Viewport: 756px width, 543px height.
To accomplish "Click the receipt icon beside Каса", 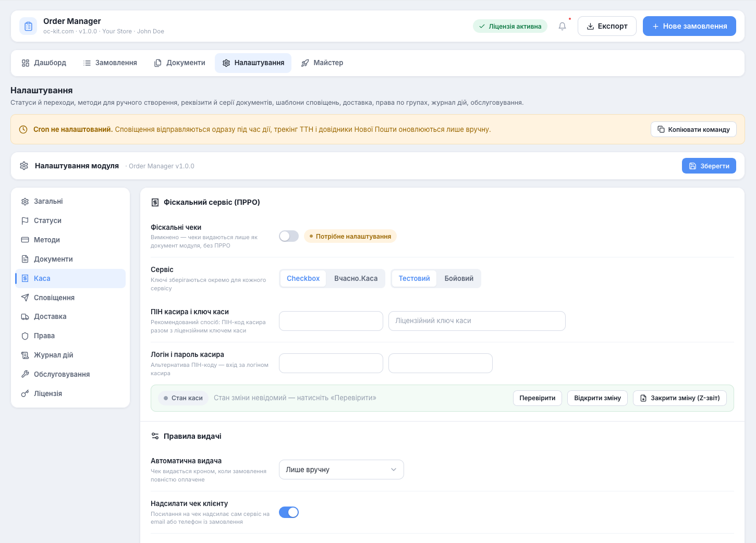I will 25,278.
